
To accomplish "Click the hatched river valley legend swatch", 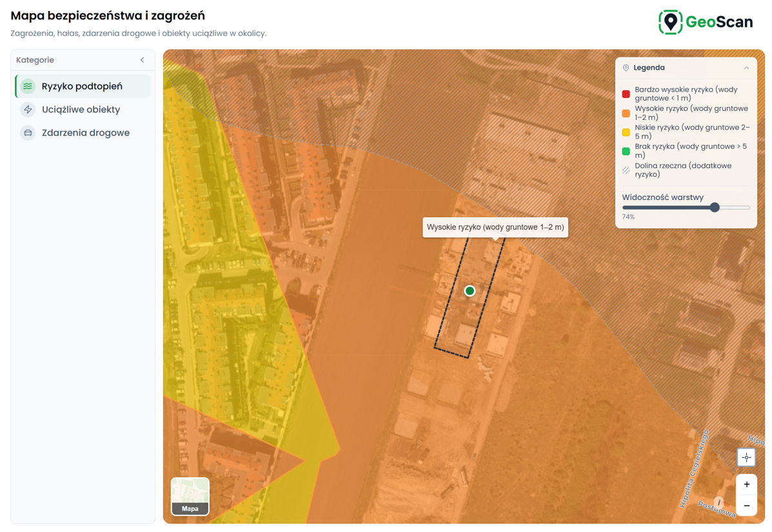I will 626,170.
